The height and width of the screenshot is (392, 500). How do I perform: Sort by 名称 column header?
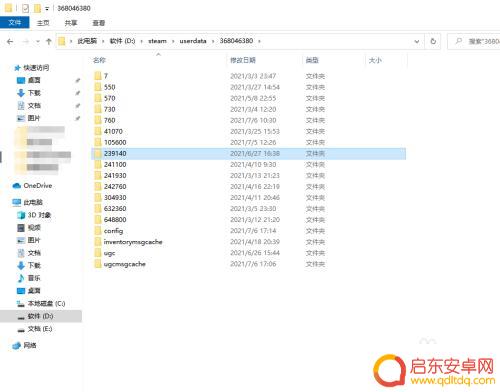click(x=99, y=60)
